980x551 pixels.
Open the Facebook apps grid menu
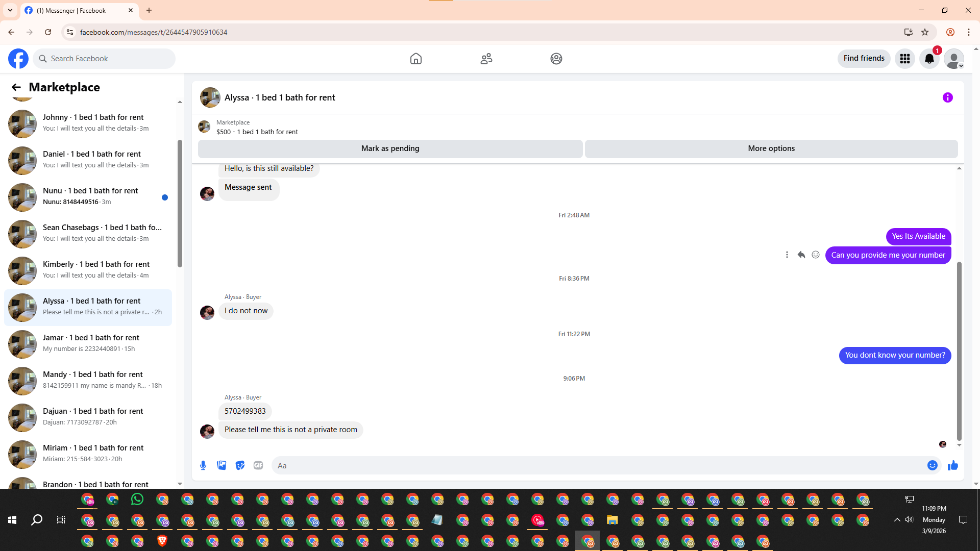[905, 59]
